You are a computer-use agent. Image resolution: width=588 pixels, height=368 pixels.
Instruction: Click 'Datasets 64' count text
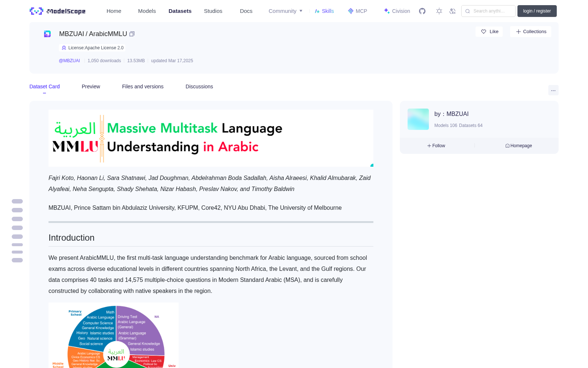(471, 125)
